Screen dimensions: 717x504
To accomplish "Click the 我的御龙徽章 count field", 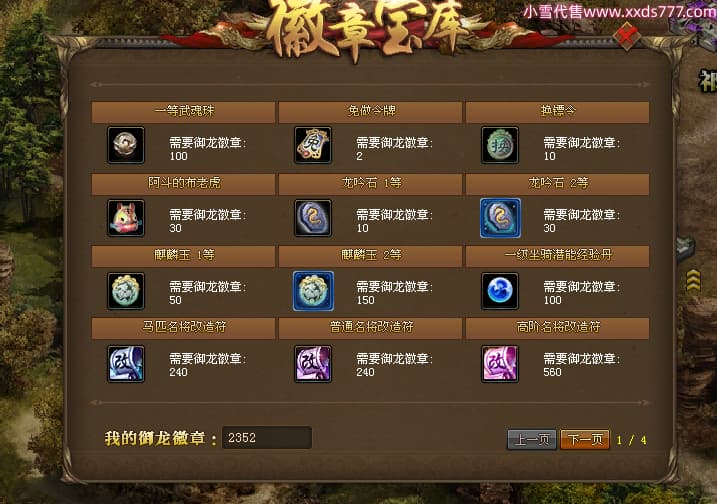I will click(267, 438).
